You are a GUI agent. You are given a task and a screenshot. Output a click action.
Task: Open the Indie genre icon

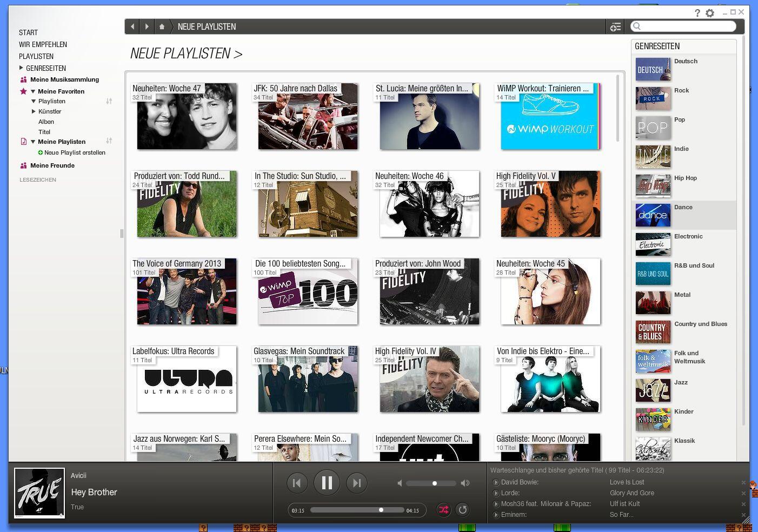653,157
